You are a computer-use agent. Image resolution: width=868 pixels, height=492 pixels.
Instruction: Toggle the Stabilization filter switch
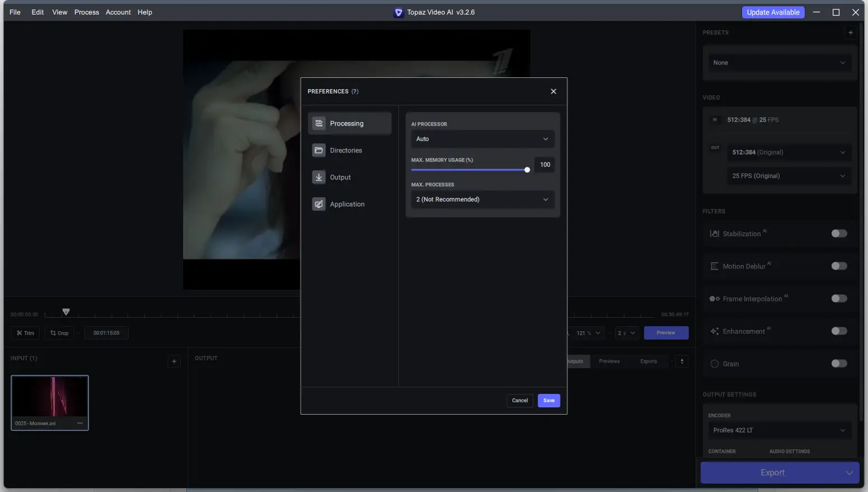click(x=839, y=234)
